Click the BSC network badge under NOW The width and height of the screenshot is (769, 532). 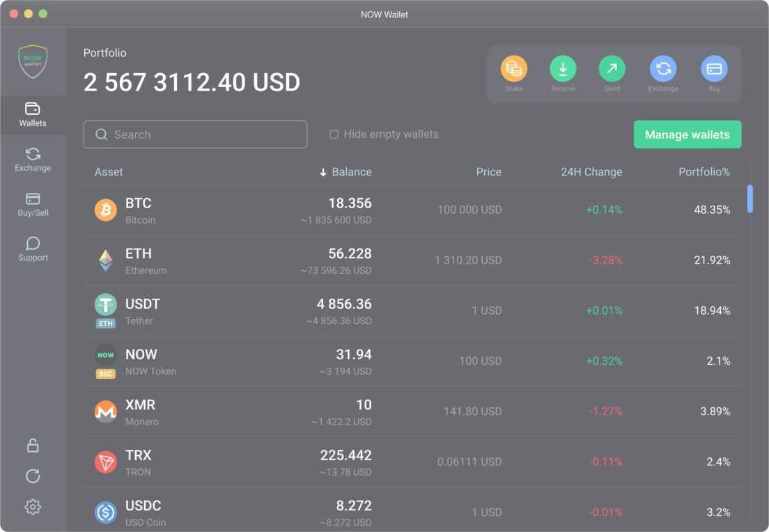click(x=105, y=374)
